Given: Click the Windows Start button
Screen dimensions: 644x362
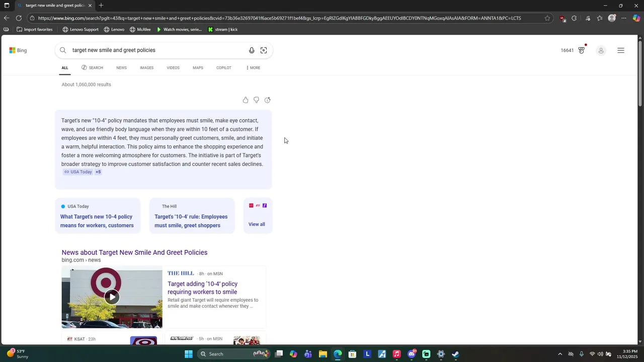Looking at the screenshot, I should (189, 354).
